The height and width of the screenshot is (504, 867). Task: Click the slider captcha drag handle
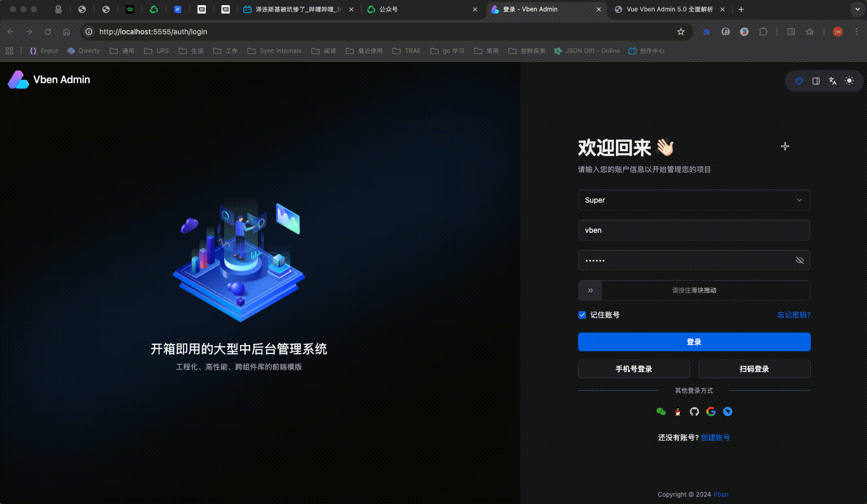[x=590, y=290]
